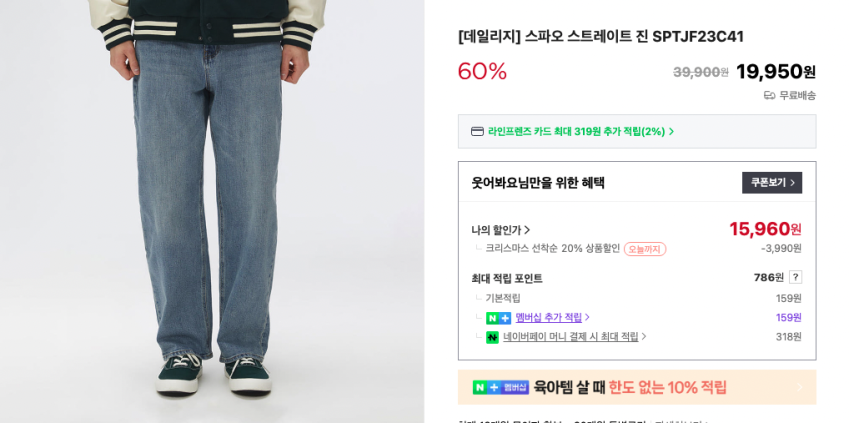Click the arrow at right of orange banner

point(800,387)
